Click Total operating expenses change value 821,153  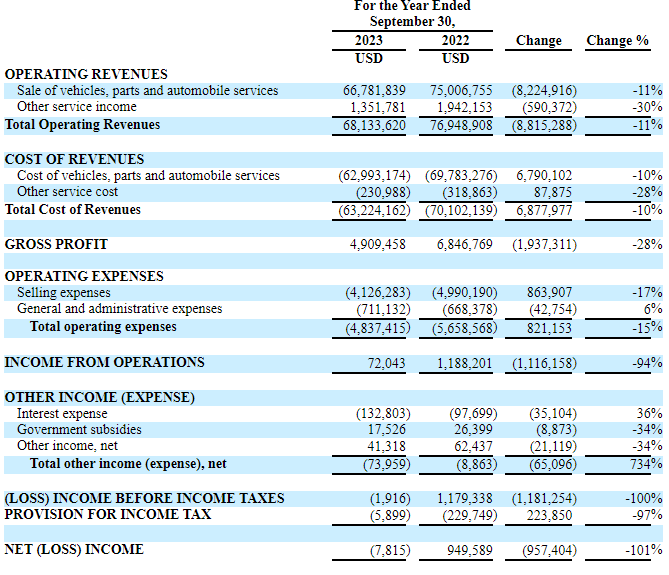click(x=549, y=328)
